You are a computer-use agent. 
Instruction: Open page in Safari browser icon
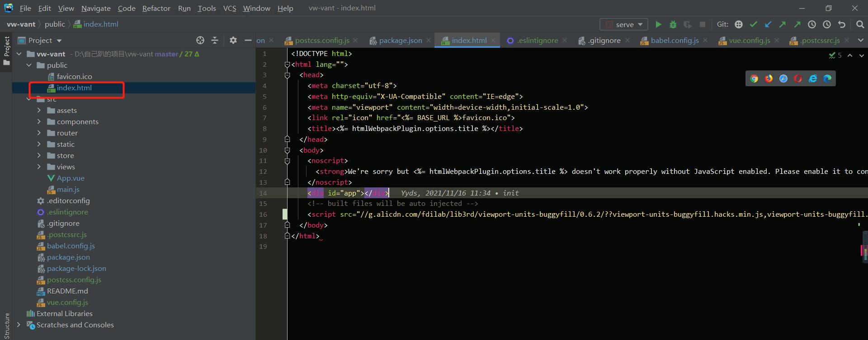pos(783,79)
